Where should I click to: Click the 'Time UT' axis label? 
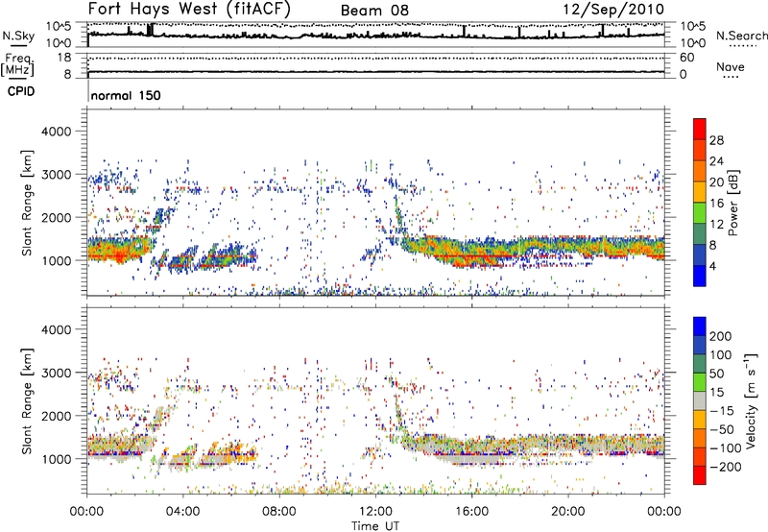tap(375, 526)
